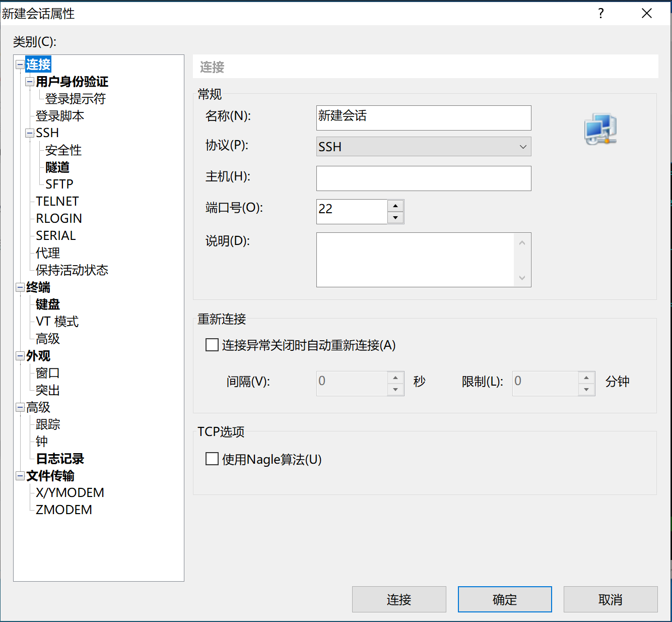Select SFTP in the tree
The image size is (672, 622).
click(59, 184)
